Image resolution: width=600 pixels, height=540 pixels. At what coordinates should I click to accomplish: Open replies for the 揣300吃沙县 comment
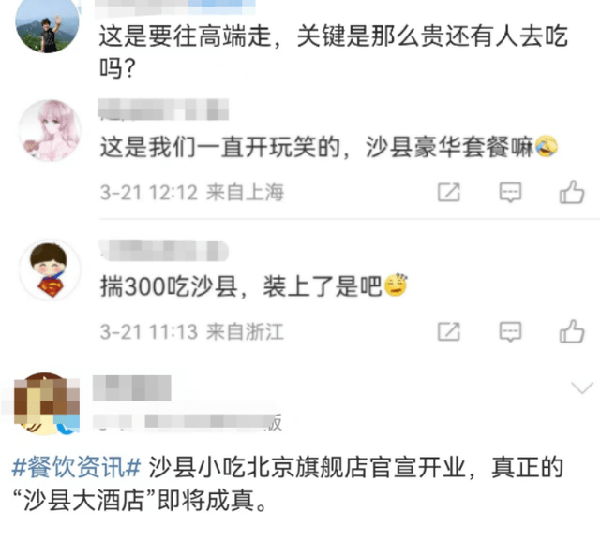pos(510,331)
